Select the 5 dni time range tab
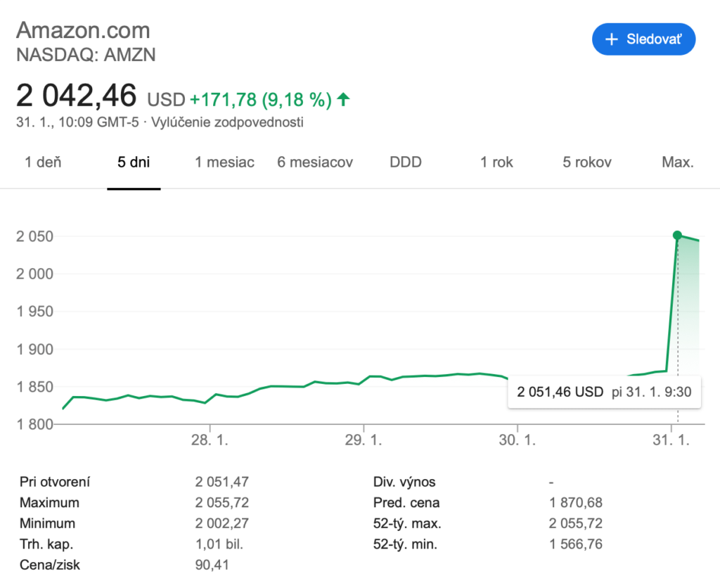The width and height of the screenshot is (720, 588). pos(134,162)
